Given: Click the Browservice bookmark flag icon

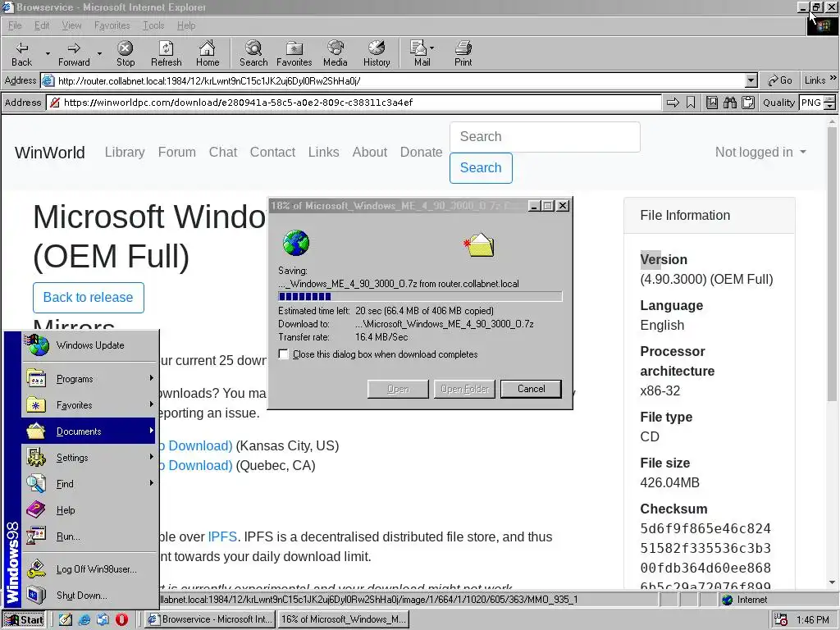Looking at the screenshot, I should (691, 103).
